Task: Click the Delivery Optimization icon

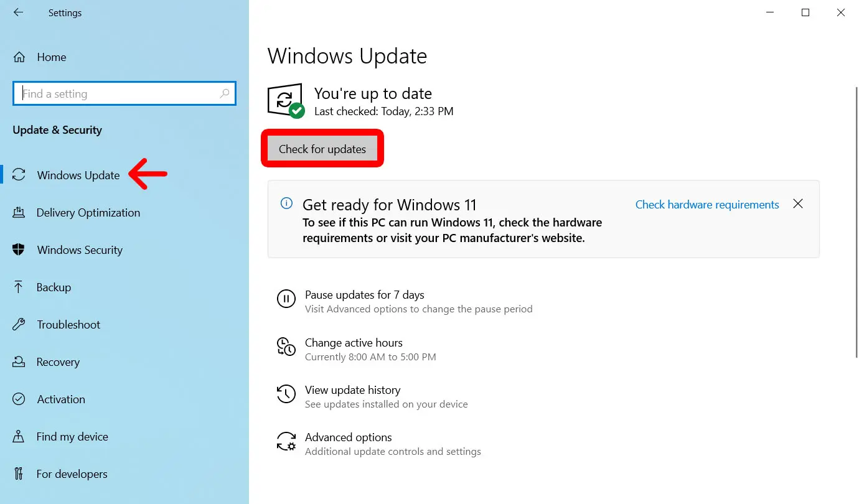Action: pos(19,213)
